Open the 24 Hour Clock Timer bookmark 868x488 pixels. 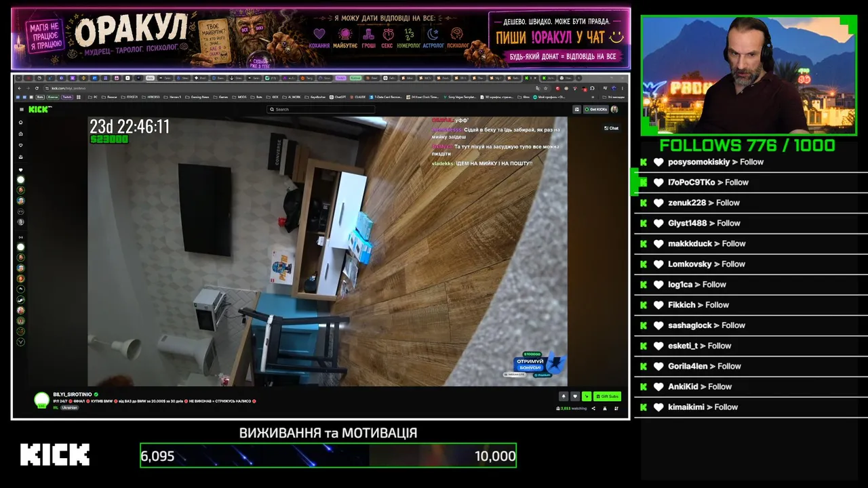coord(424,97)
